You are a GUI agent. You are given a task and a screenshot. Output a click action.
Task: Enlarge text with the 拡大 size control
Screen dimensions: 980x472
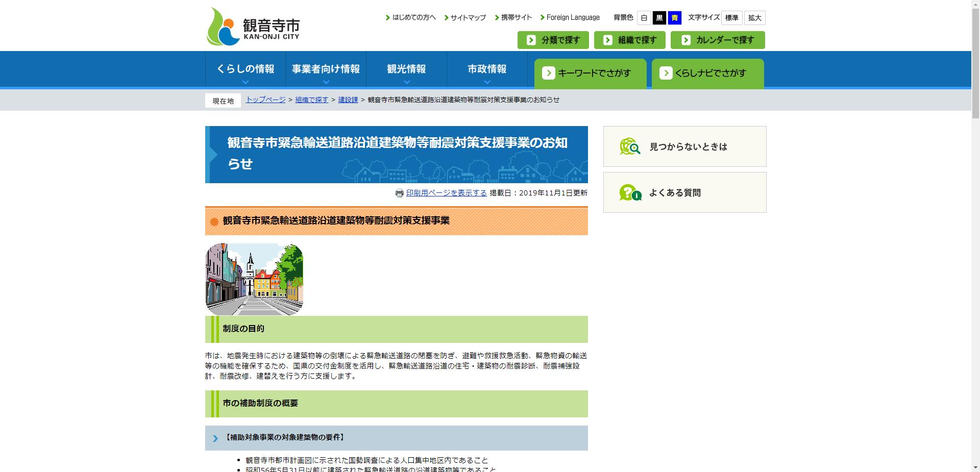point(754,18)
